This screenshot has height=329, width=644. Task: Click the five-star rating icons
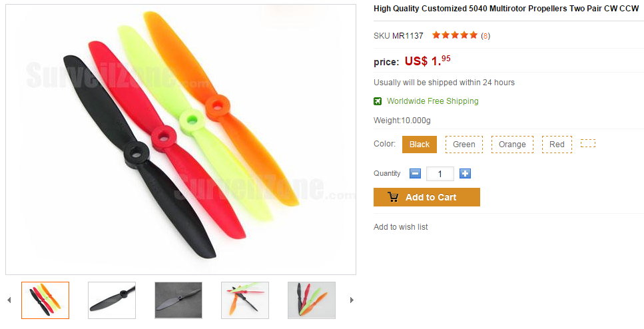click(455, 35)
